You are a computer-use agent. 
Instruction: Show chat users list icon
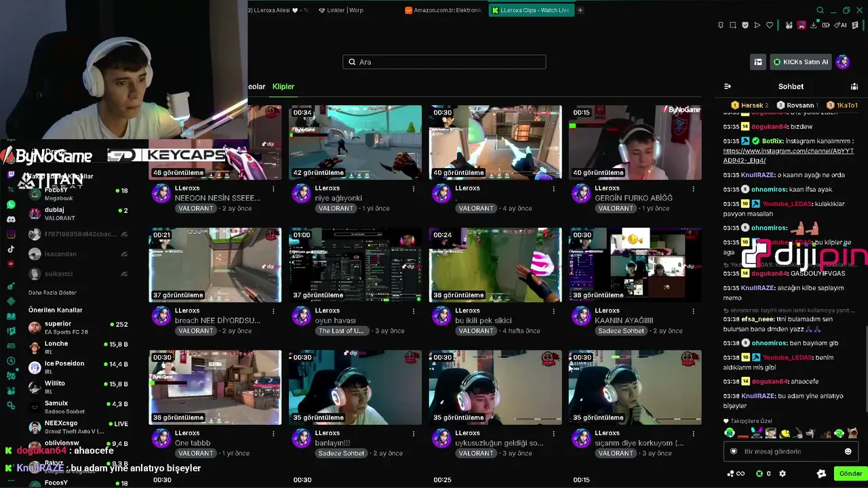click(854, 87)
